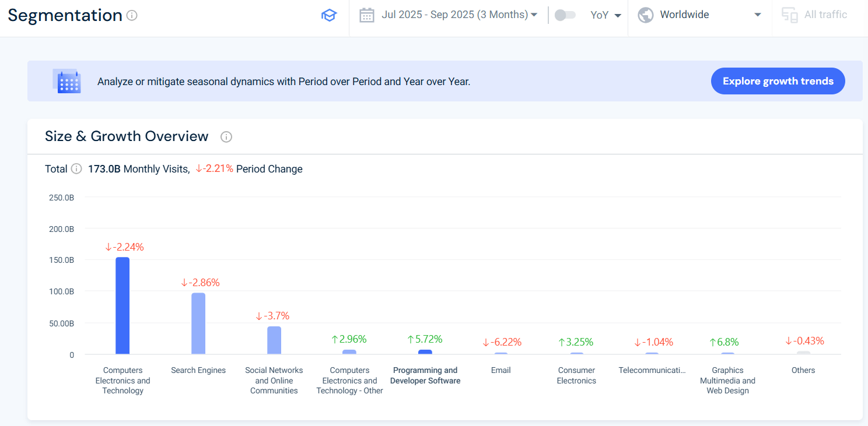Toggle the period comparison switch
The height and width of the screenshot is (426, 868).
click(x=565, y=15)
